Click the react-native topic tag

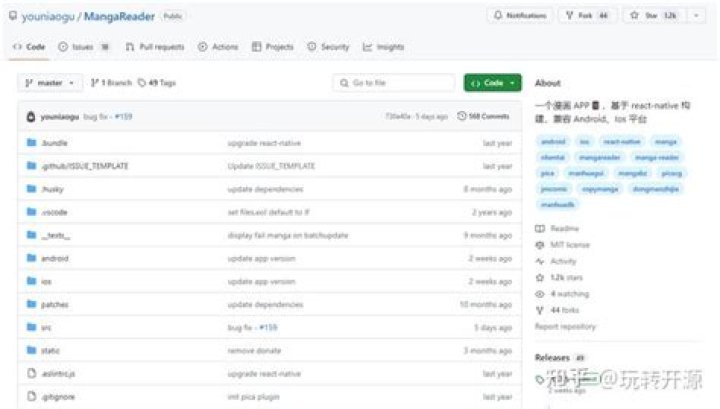[x=621, y=142]
